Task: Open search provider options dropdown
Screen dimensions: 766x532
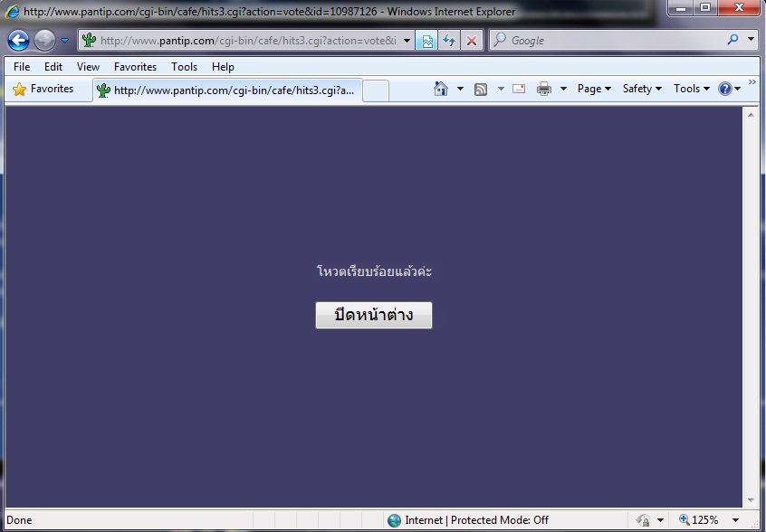Action: coord(751,40)
